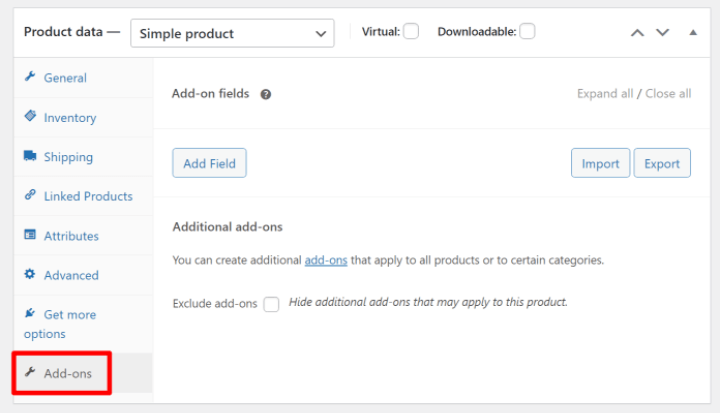Viewport: 720px width, 413px height.
Task: Click the Attributes list icon
Action: pos(30,236)
